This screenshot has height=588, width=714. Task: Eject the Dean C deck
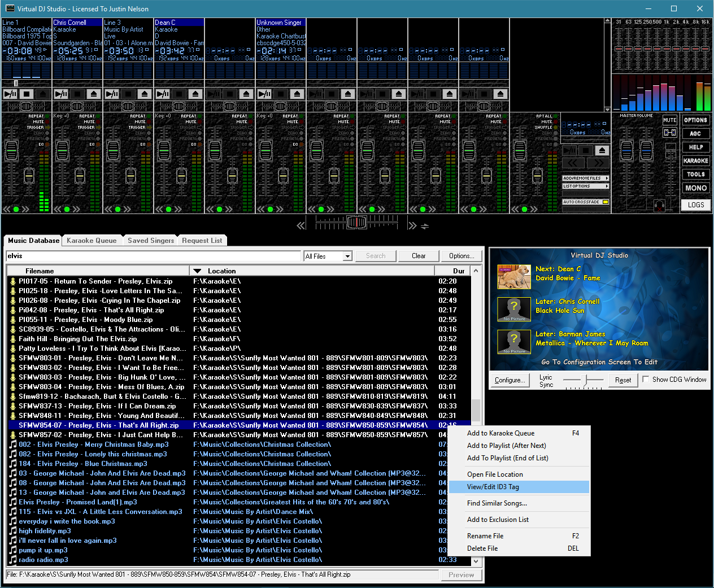tap(195, 94)
